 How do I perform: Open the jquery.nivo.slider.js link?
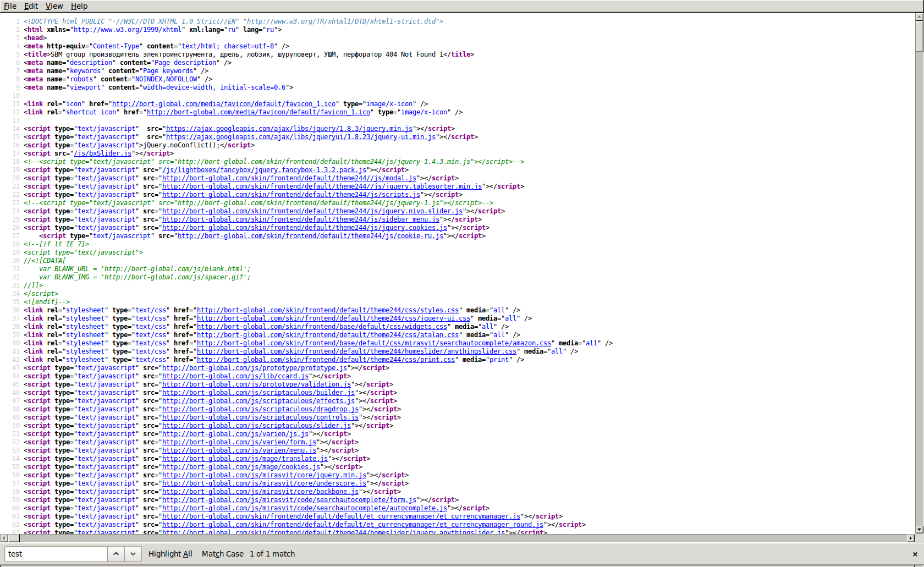pos(312,211)
